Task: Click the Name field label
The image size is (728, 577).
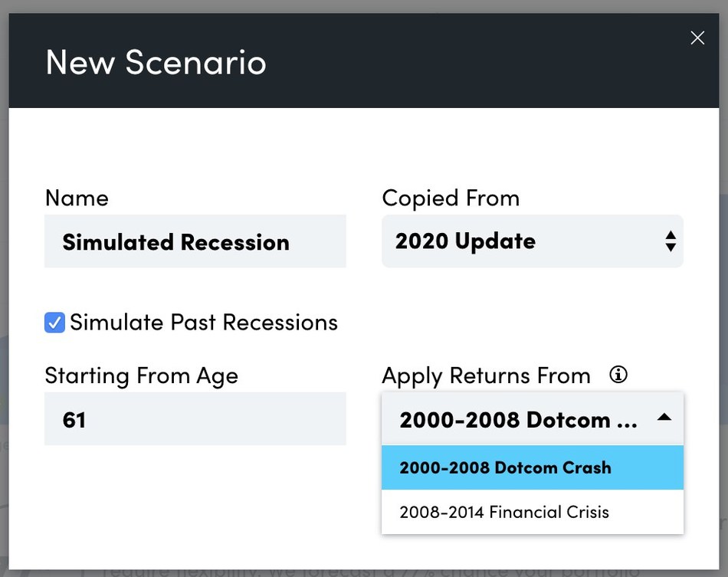Action: pyautogui.click(x=77, y=198)
